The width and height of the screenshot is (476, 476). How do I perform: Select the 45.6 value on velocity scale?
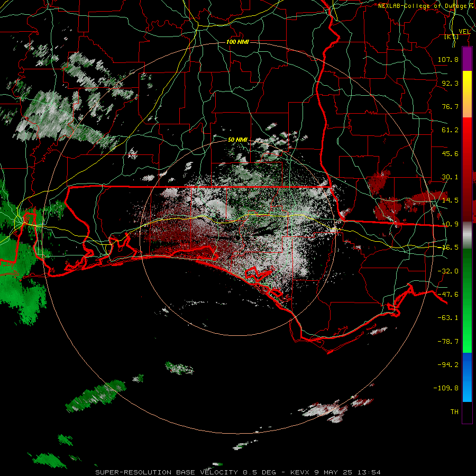[450, 153]
